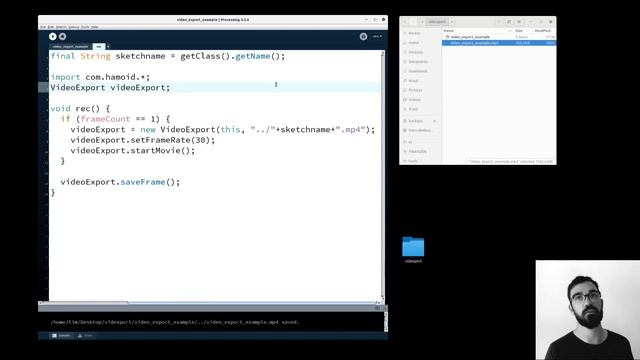Click the "import com.hamoid.*;" line

coord(100,77)
